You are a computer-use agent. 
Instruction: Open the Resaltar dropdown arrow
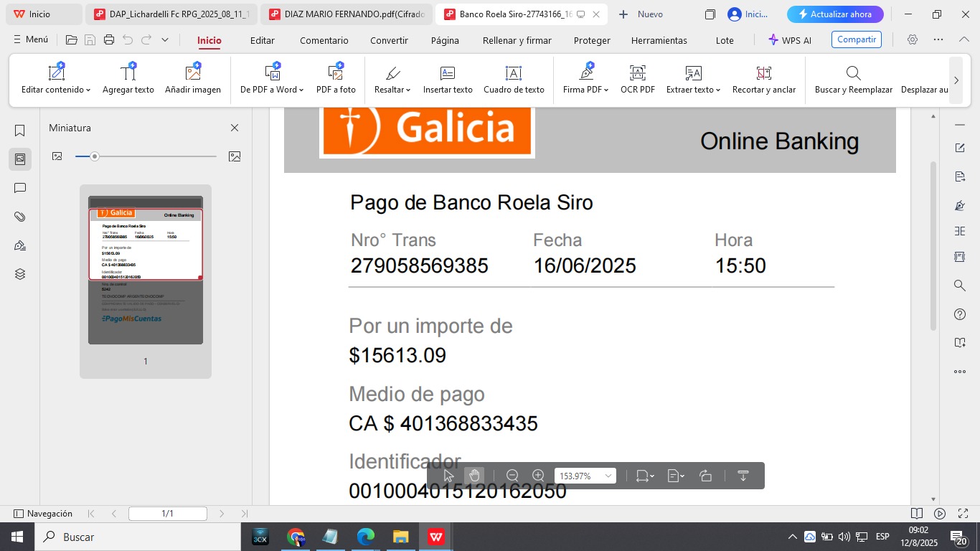pyautogui.click(x=407, y=90)
